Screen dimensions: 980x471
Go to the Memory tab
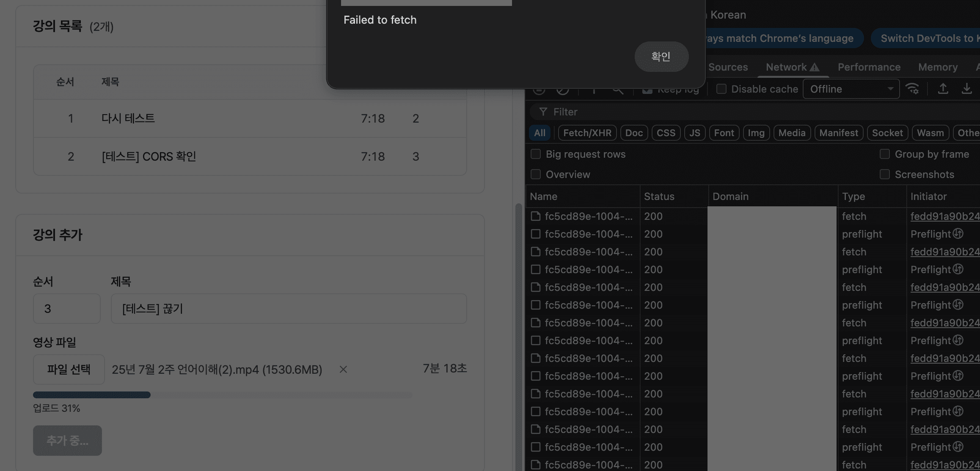pos(938,67)
